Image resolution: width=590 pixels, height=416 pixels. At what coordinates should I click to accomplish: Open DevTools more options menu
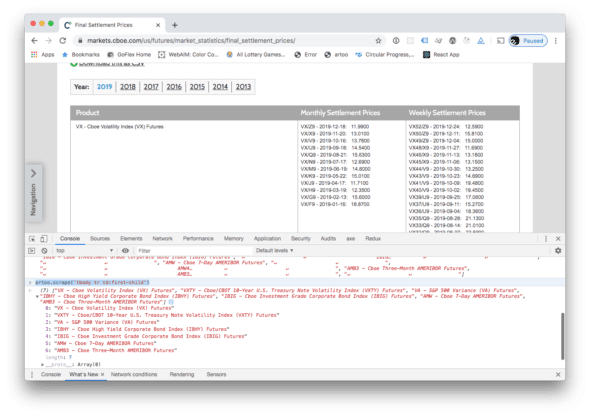(x=546, y=239)
